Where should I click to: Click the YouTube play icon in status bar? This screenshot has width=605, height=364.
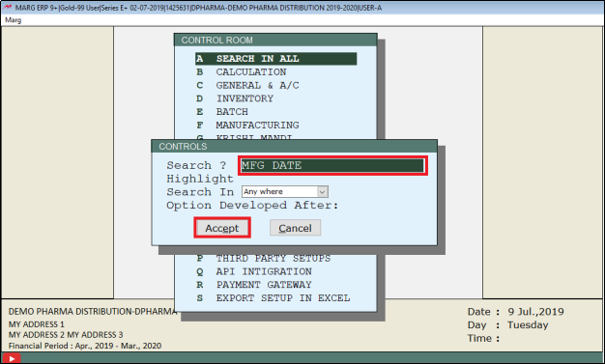pos(12,358)
